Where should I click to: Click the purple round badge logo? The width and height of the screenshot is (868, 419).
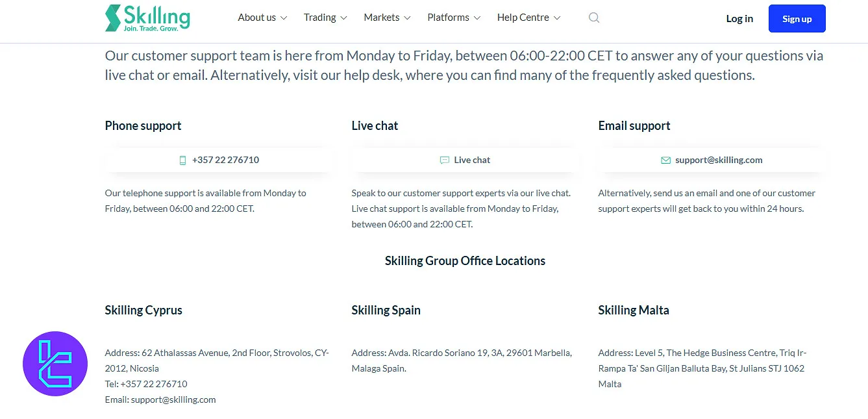point(55,364)
